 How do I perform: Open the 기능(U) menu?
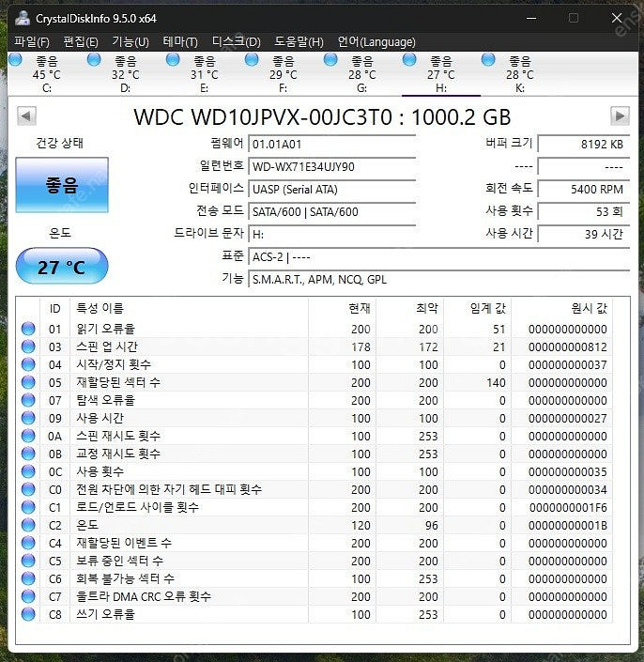tap(130, 42)
